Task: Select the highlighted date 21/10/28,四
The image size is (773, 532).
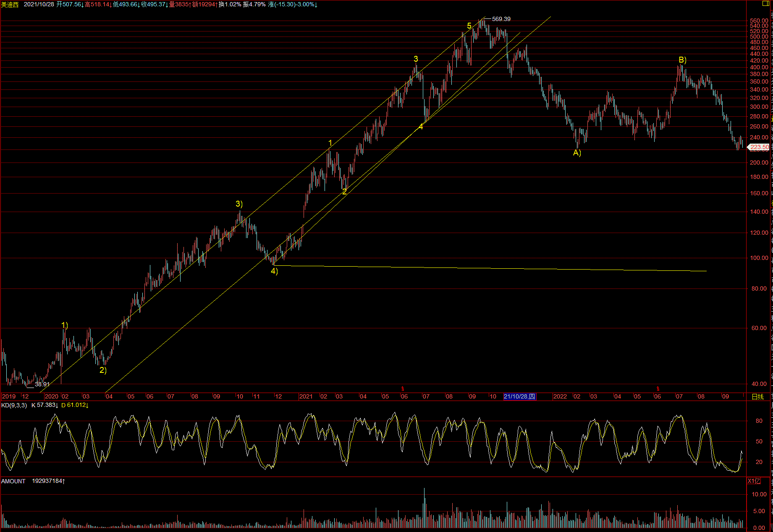Action: (x=520, y=396)
